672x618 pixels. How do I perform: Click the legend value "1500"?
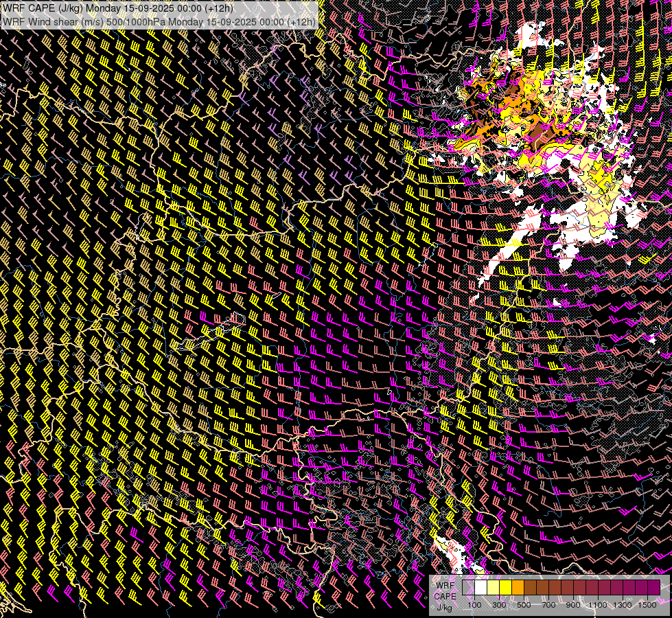coord(647,605)
